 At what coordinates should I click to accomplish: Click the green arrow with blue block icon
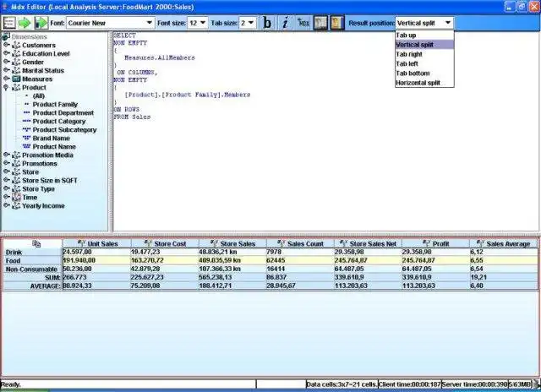[41, 23]
